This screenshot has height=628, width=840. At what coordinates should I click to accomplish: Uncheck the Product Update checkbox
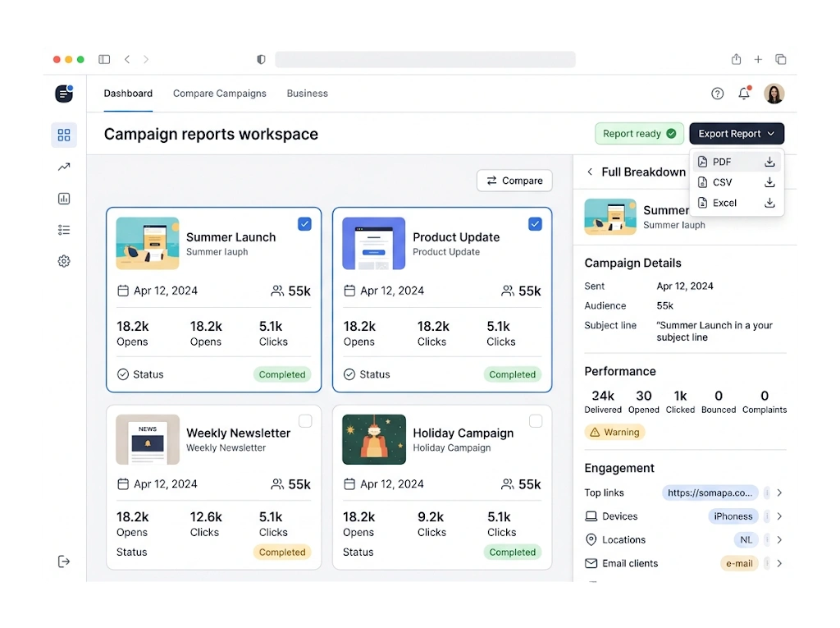[x=535, y=223]
